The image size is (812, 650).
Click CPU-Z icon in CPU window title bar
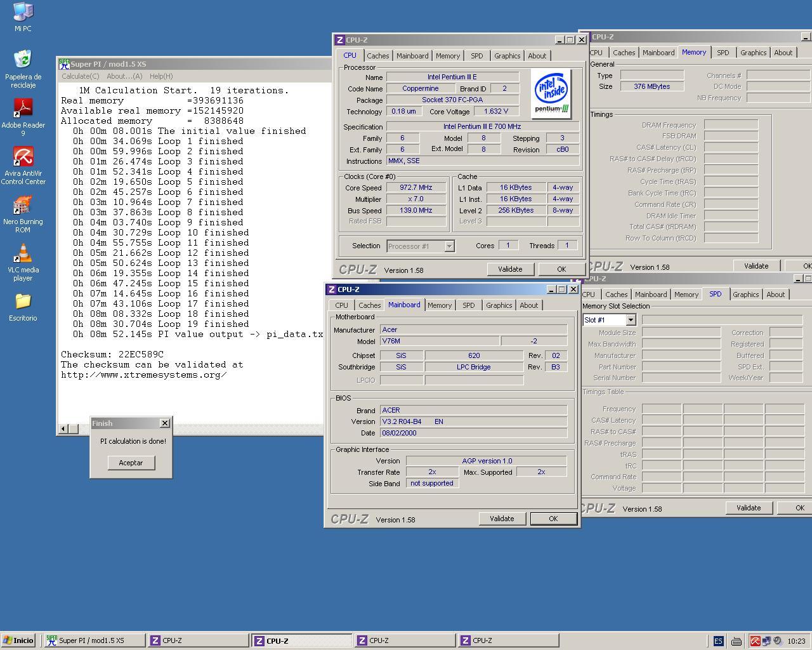click(x=340, y=40)
